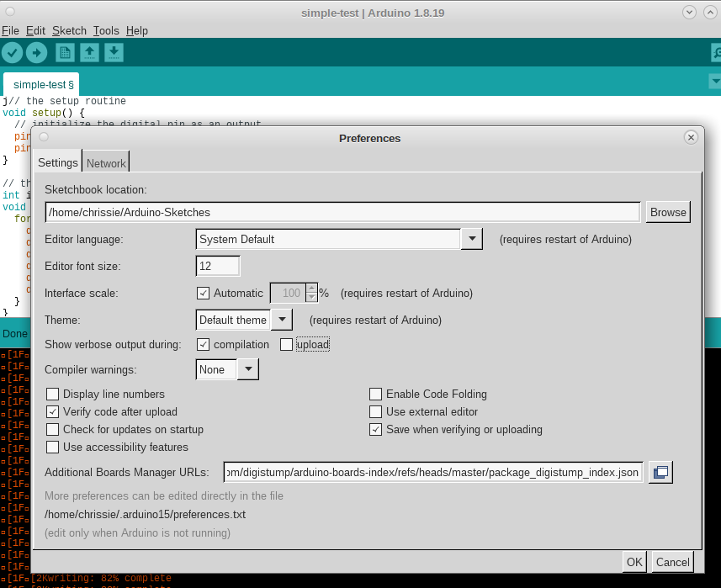
Task: Enable Code Folding checkbox
Action: [375, 394]
